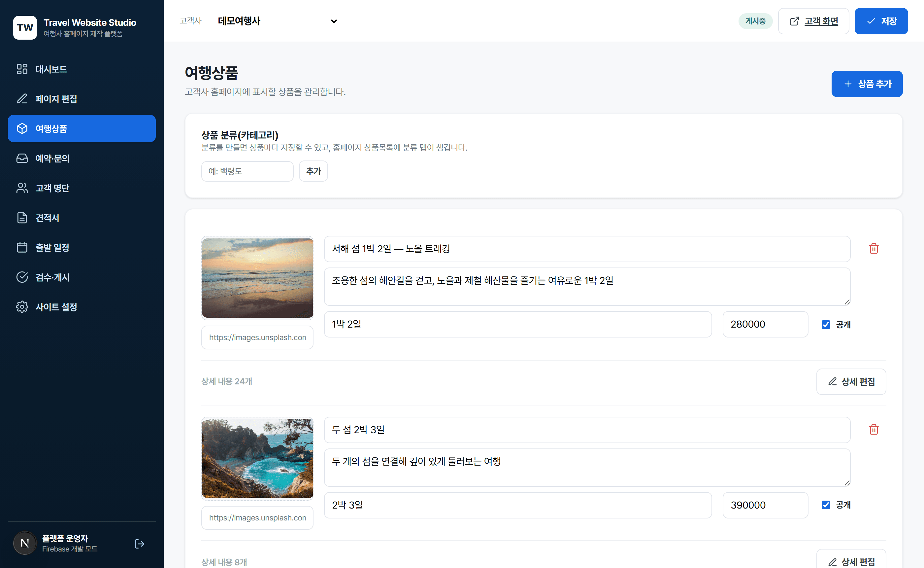The image size is (924, 568).
Task: Click the N avatar of 플랫폼 운영자
Action: click(25, 543)
